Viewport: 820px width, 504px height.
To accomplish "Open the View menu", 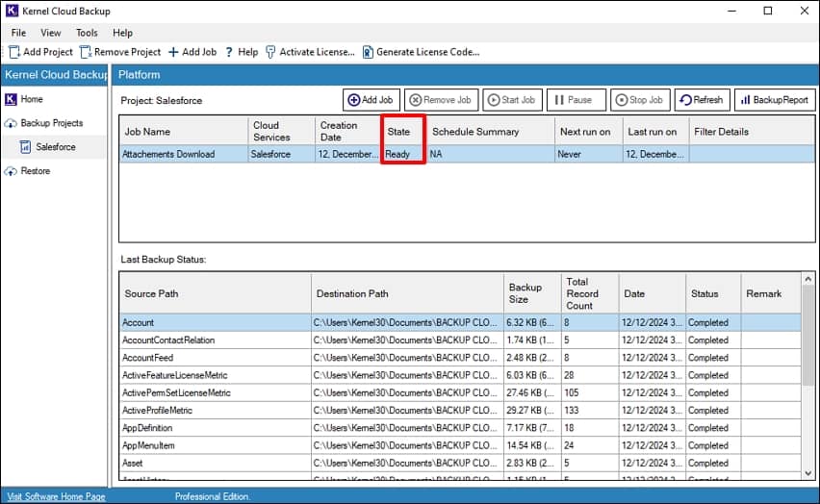I will coord(51,33).
